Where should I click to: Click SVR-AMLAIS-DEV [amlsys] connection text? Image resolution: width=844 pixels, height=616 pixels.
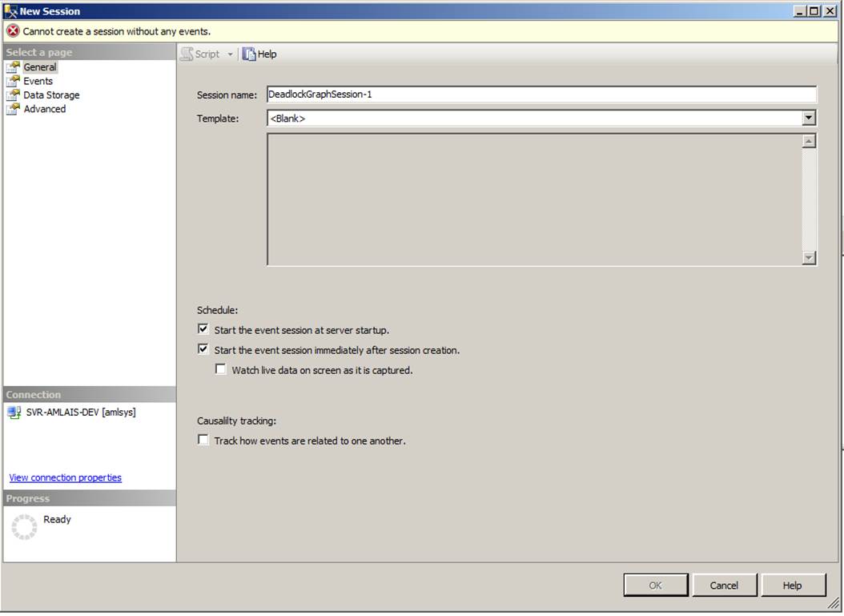81,413
